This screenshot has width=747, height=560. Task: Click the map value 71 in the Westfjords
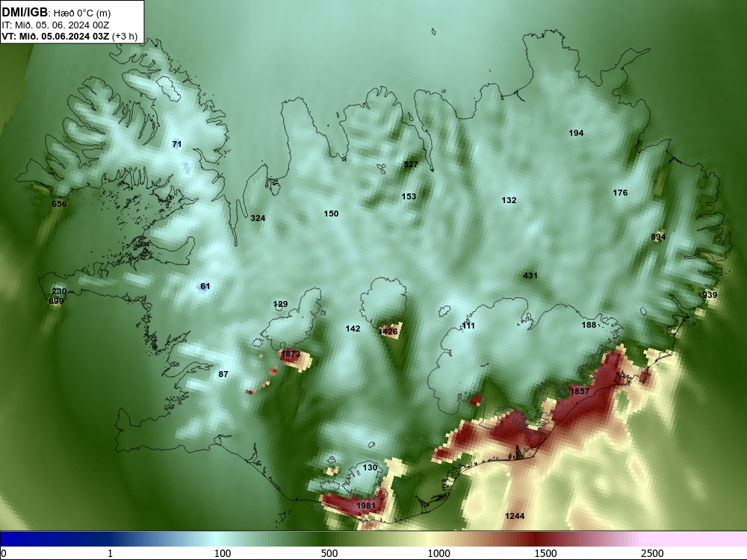(177, 144)
